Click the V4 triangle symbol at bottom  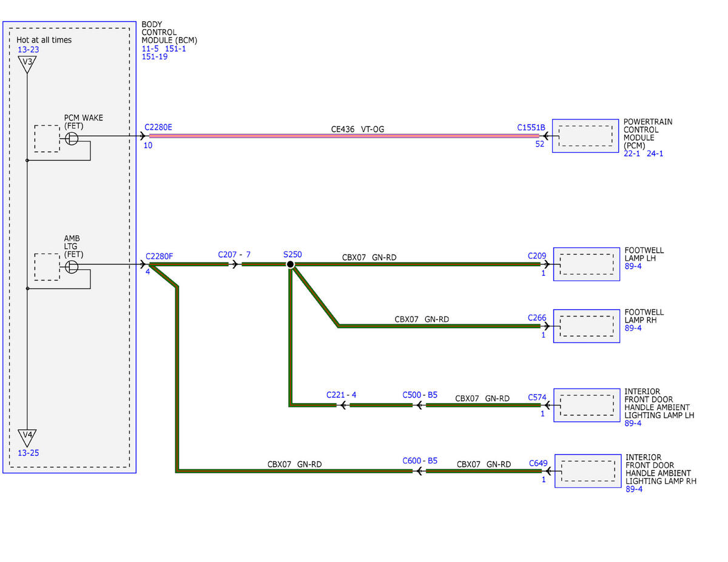pyautogui.click(x=27, y=437)
